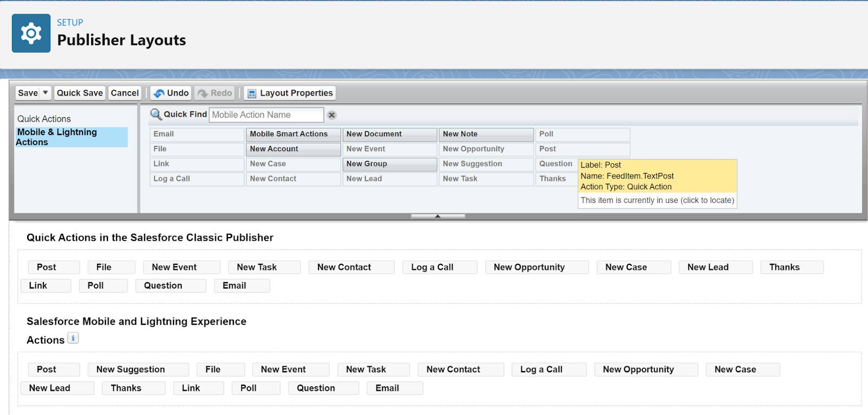Cancel the layout edits

(125, 93)
